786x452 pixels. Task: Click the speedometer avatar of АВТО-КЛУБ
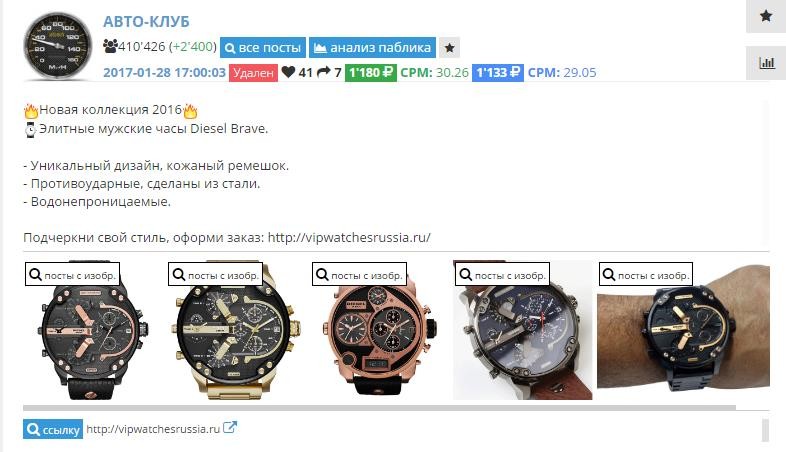point(58,46)
